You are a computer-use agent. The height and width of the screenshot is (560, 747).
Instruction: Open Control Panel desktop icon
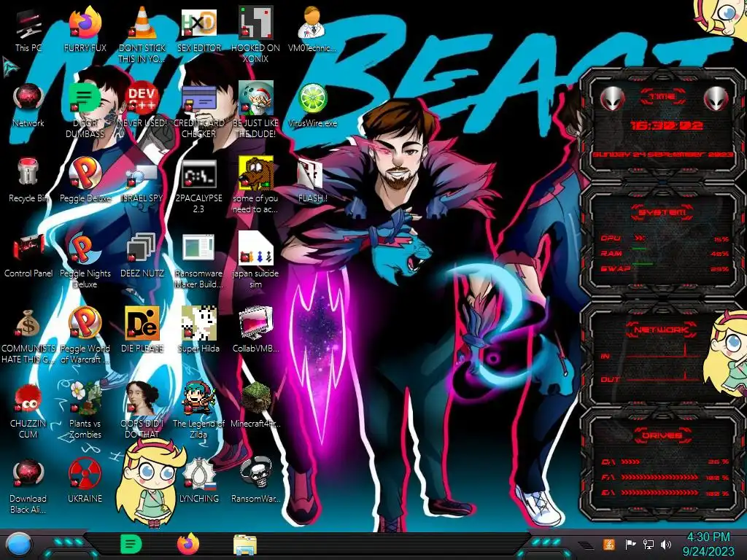click(x=28, y=255)
